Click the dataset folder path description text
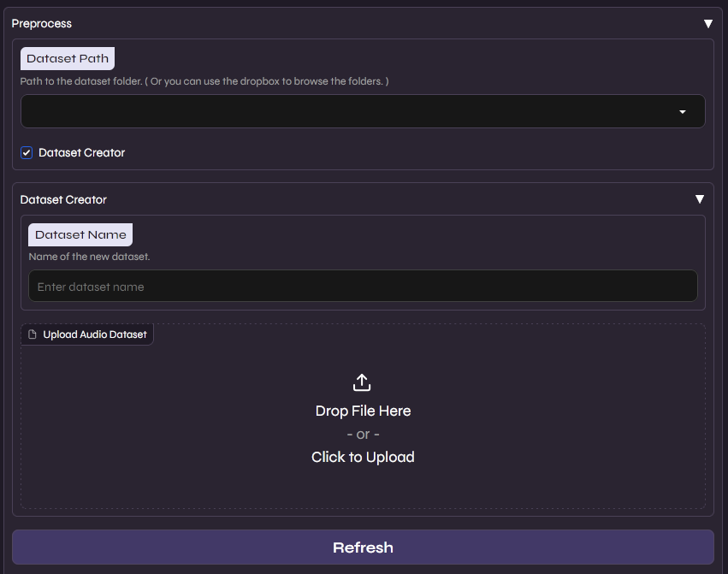 coord(204,81)
